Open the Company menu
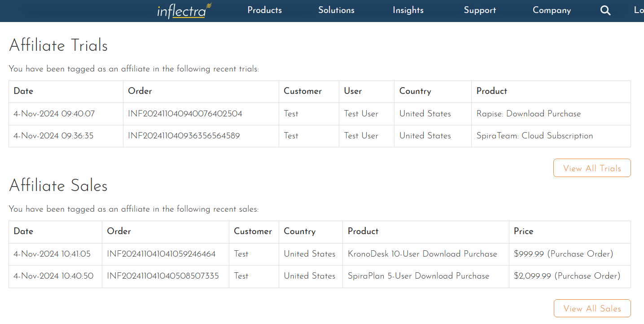The height and width of the screenshot is (324, 644). [x=552, y=10]
